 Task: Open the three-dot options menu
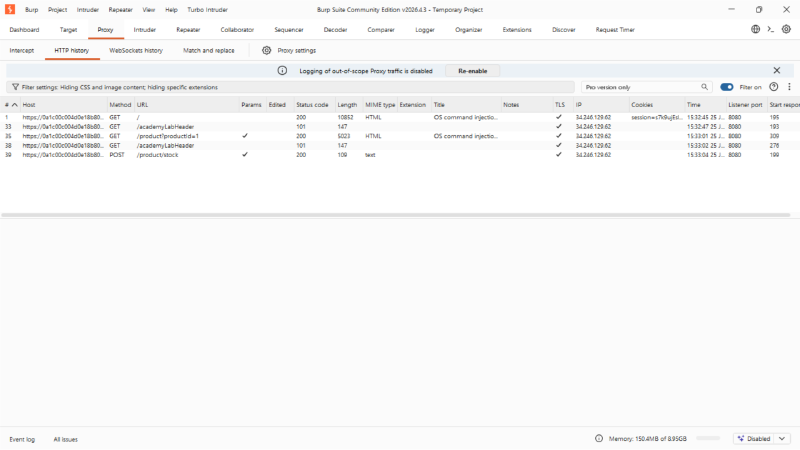789,87
